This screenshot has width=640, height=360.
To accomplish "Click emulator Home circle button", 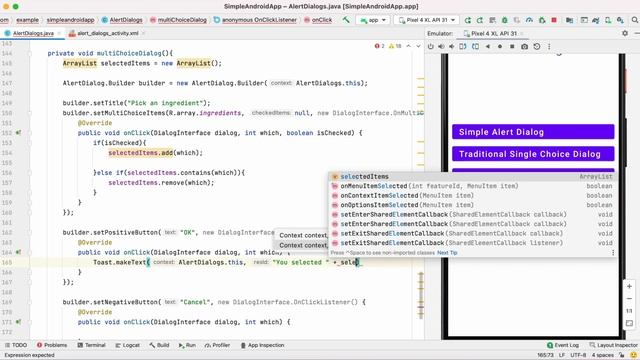I will coord(500,47).
